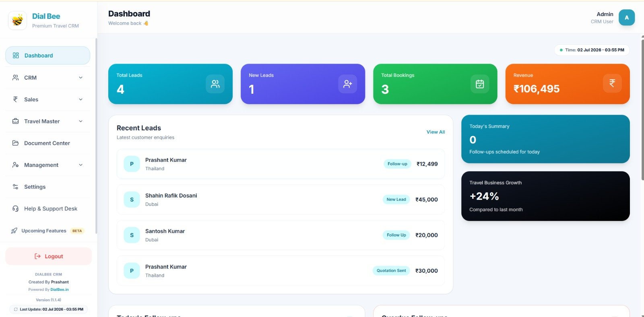Open the Total Leads card
Screen dimensions: 644x317
[x=170, y=84]
